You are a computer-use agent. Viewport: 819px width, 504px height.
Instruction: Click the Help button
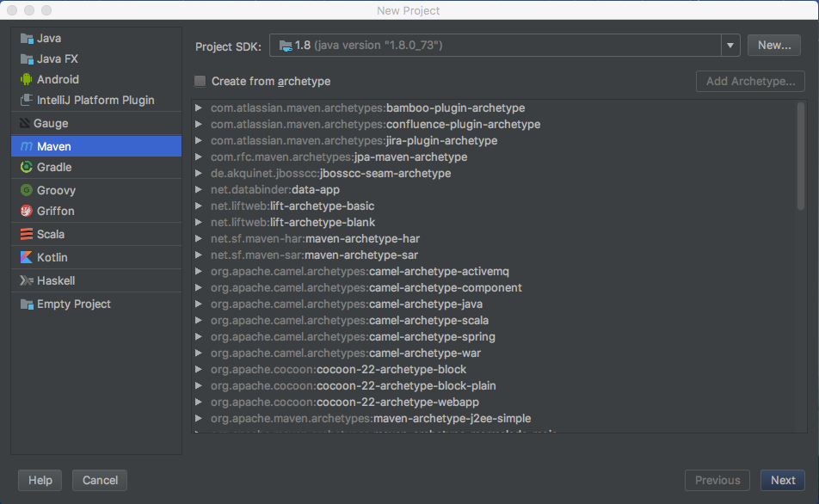40,480
